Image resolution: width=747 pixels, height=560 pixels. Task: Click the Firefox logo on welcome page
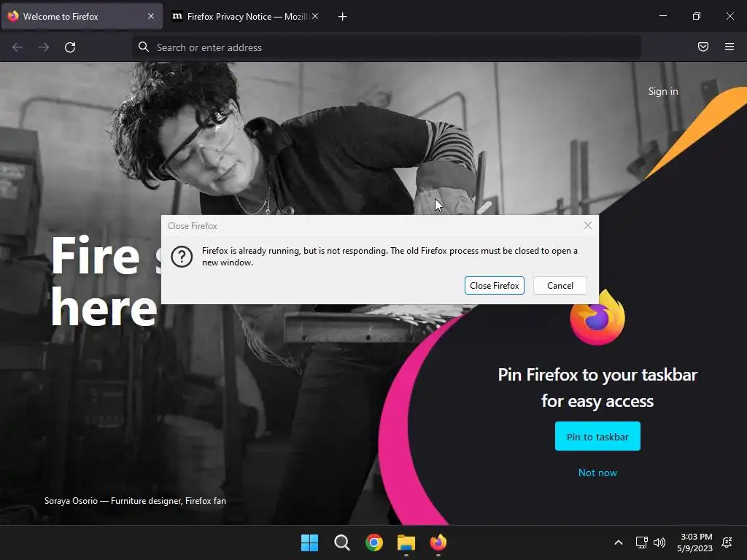(x=597, y=318)
